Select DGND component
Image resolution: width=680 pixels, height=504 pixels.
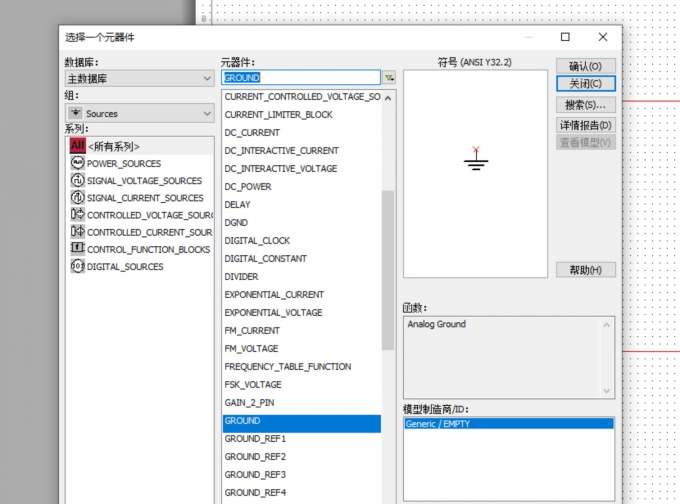tap(302, 223)
